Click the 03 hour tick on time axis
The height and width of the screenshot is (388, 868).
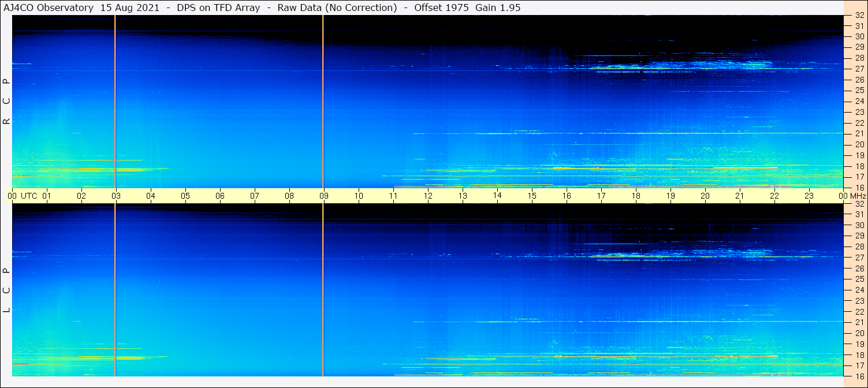pos(116,196)
